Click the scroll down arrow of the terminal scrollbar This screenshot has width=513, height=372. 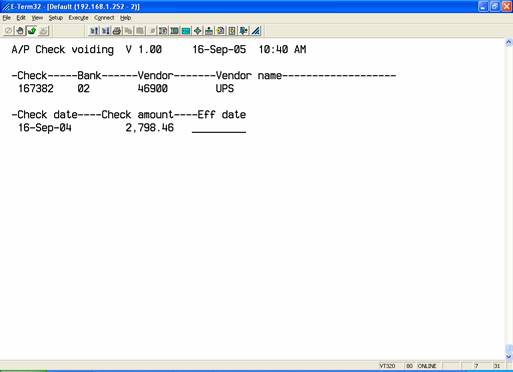pyautogui.click(x=509, y=356)
